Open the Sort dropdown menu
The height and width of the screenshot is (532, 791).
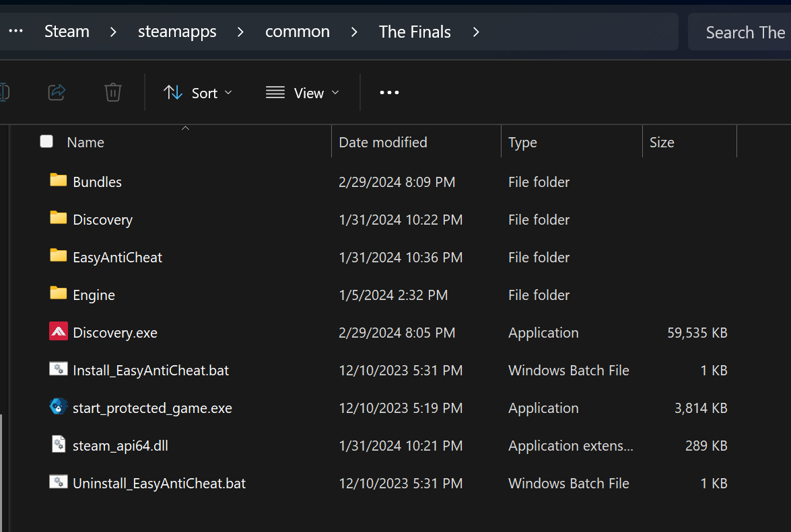click(198, 93)
